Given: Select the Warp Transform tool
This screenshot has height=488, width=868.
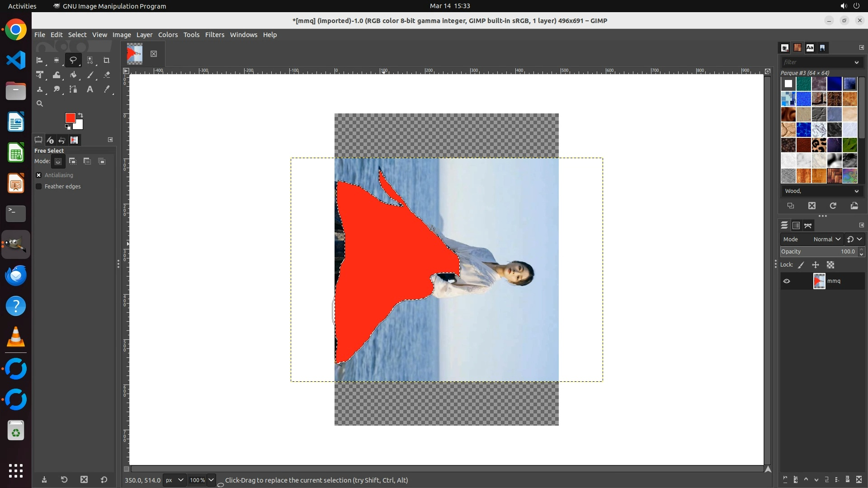Looking at the screenshot, I should (57, 75).
